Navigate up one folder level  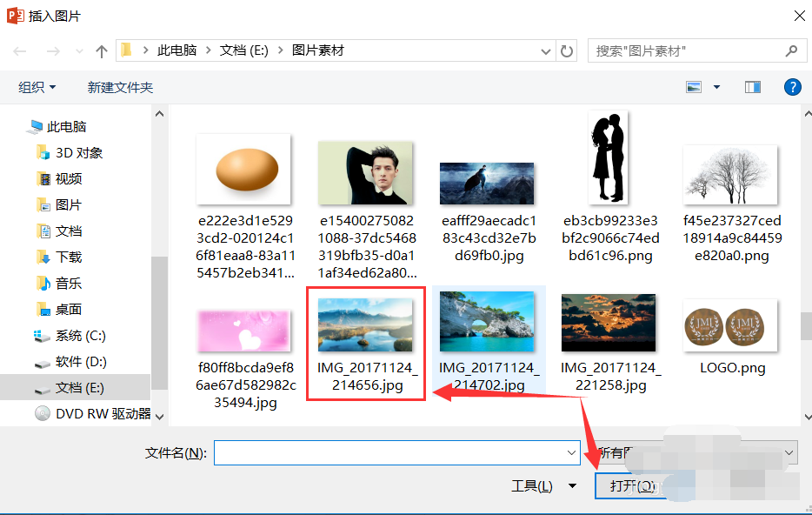pos(101,50)
